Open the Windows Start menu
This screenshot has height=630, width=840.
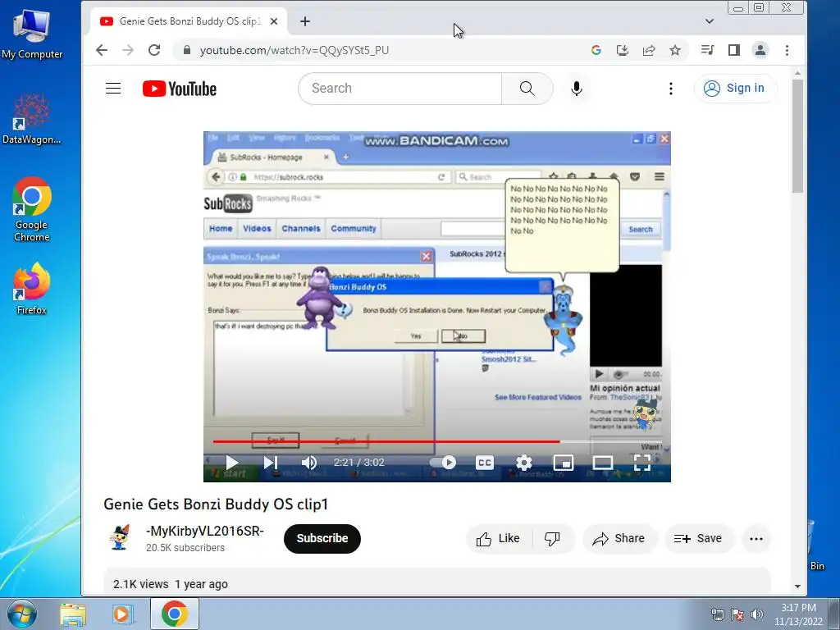point(22,614)
